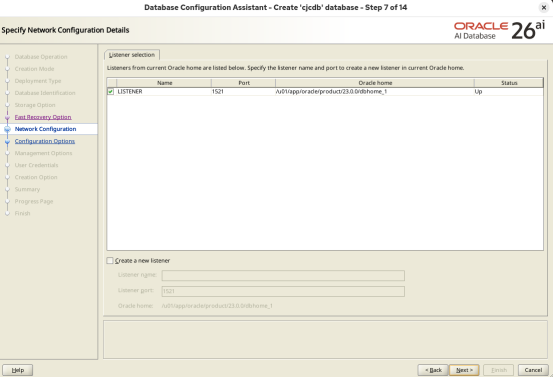Click the Listener selection tab

click(x=132, y=55)
